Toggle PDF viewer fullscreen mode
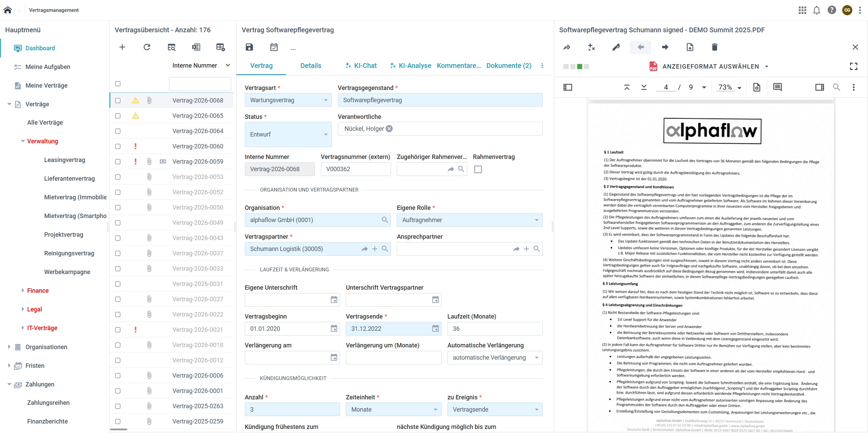868x433 pixels. click(x=853, y=66)
